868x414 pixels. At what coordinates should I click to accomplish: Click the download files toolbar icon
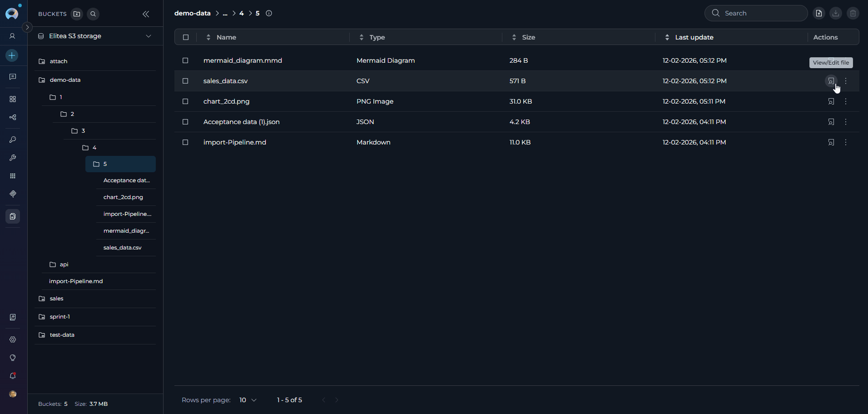pyautogui.click(x=836, y=13)
